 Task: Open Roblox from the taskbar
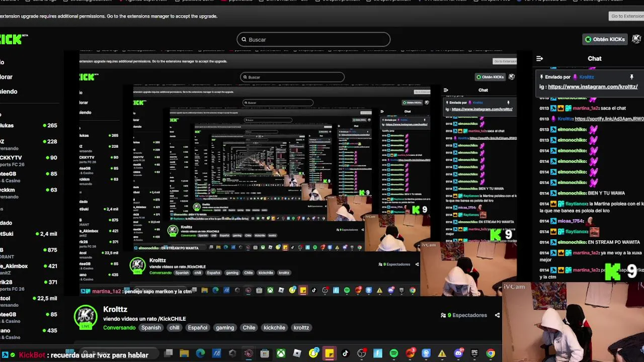tap(297, 353)
